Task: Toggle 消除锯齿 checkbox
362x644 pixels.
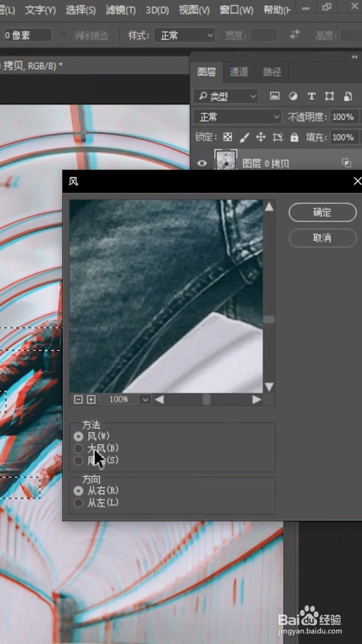Action: [63, 35]
